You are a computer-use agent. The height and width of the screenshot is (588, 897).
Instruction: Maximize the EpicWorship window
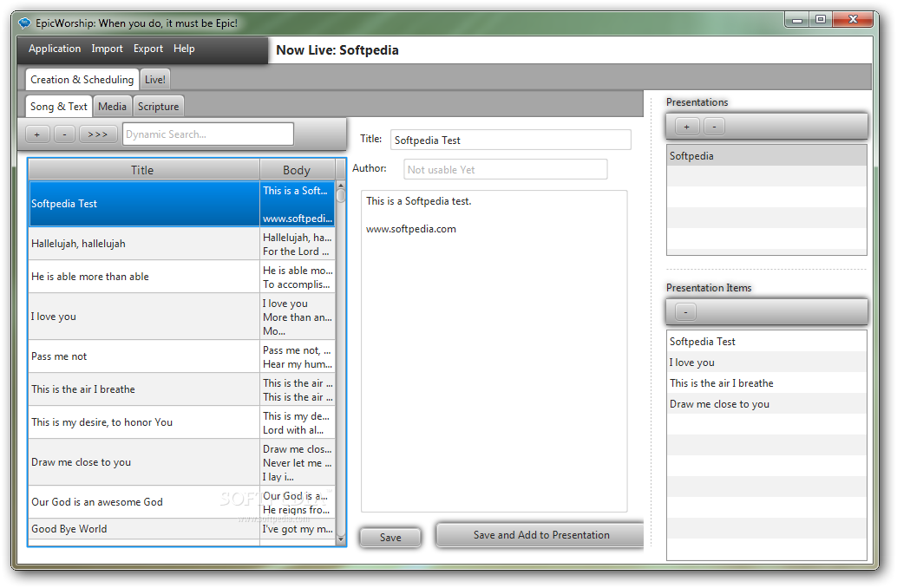821,20
